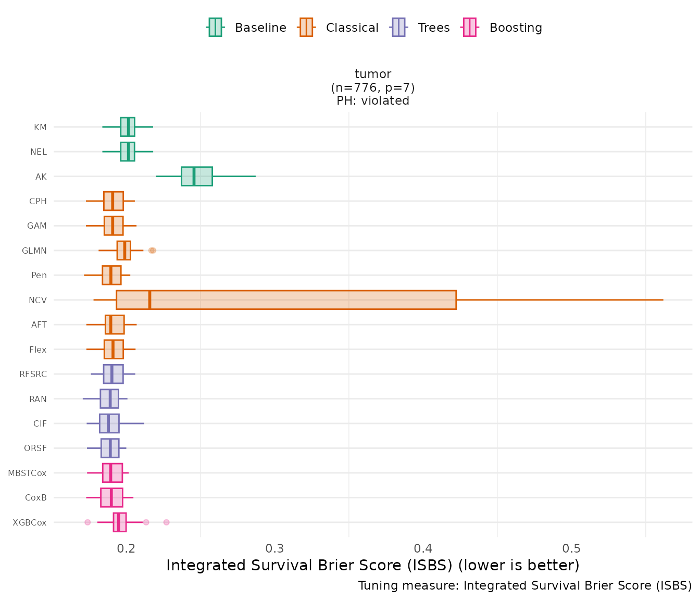
Task: Click the Baseline legend text label
Action: 260,28
